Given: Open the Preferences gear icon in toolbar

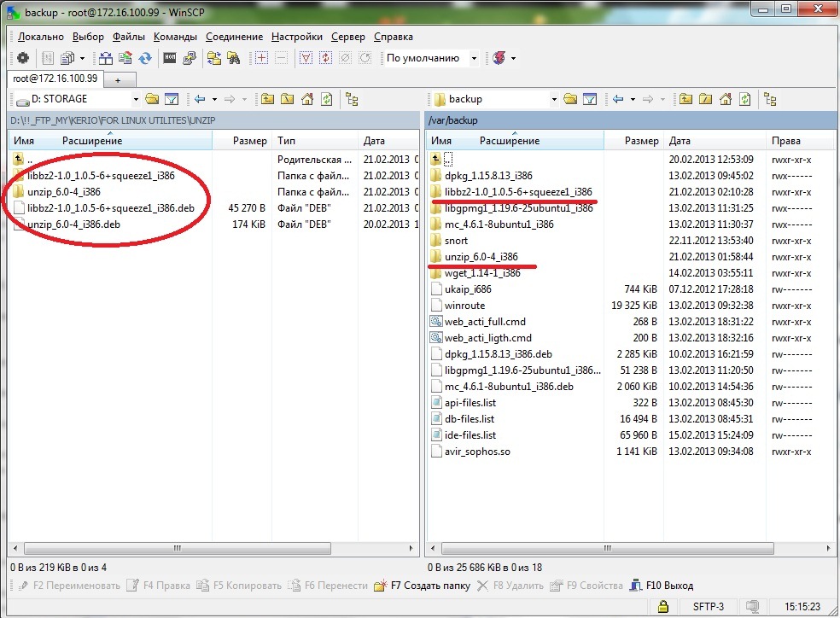Looking at the screenshot, I should (x=23, y=58).
